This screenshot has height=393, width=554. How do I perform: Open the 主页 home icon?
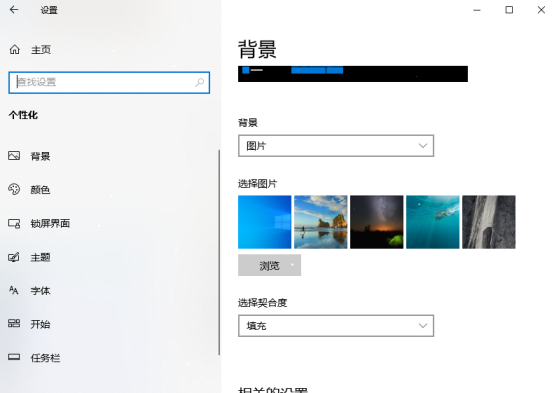(x=14, y=49)
